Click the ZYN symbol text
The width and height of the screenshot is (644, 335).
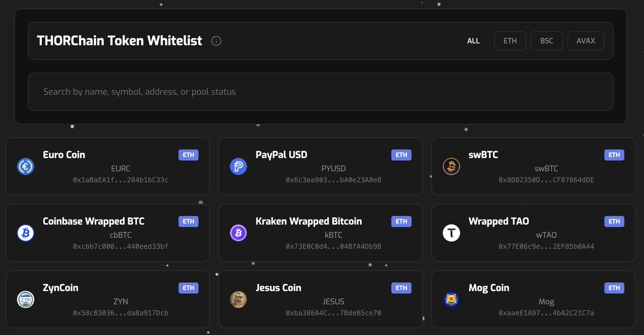point(121,301)
